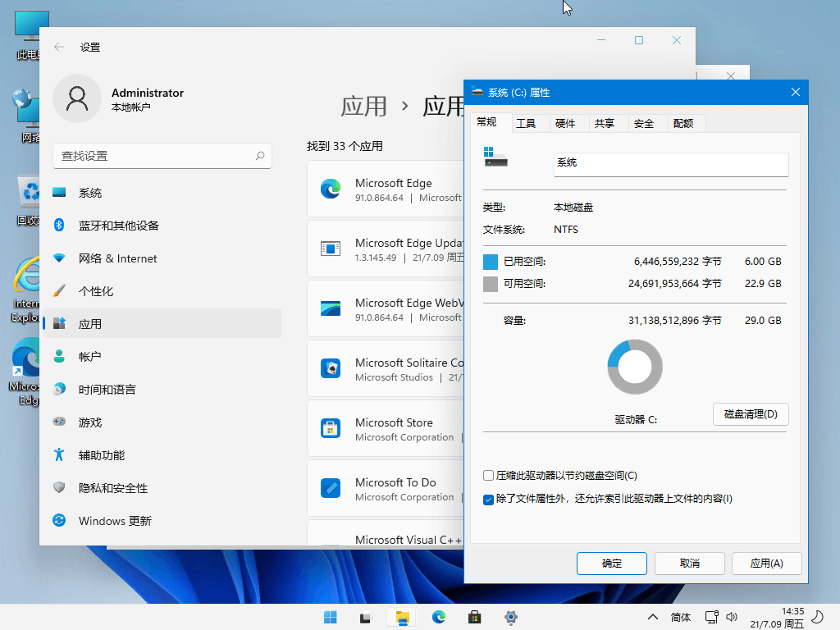Expand hidden icons chevron in system tray

coord(652,617)
